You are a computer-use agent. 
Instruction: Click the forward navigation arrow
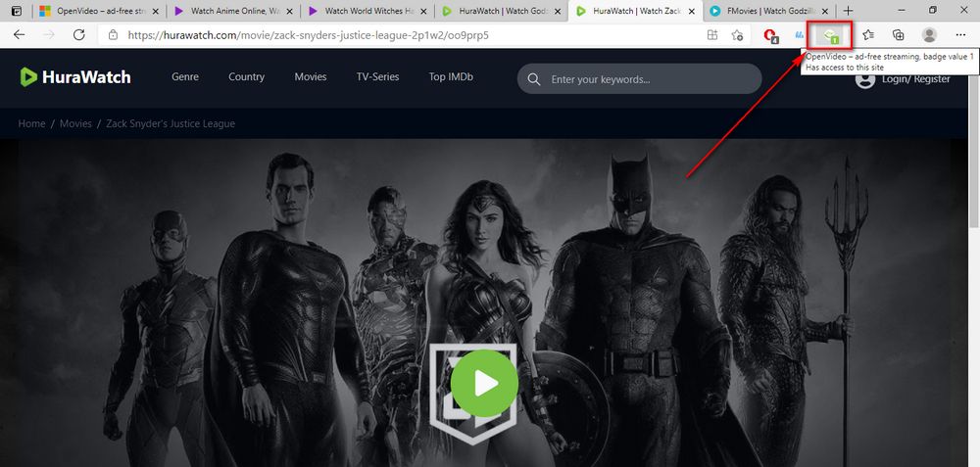pos(49,35)
